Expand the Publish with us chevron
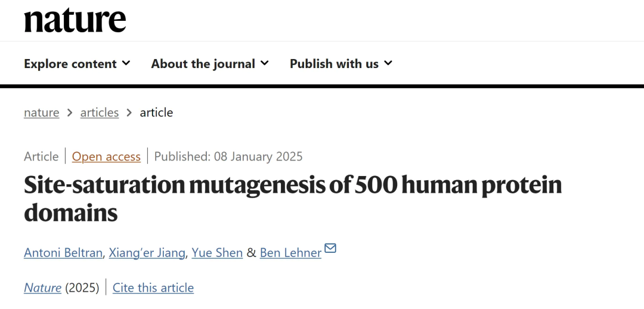Image resolution: width=644 pixels, height=309 pixels. point(388,63)
